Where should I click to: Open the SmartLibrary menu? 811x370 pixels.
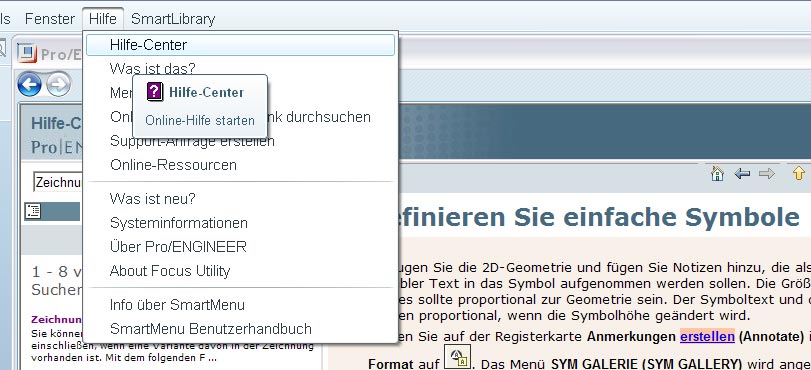[x=173, y=19]
